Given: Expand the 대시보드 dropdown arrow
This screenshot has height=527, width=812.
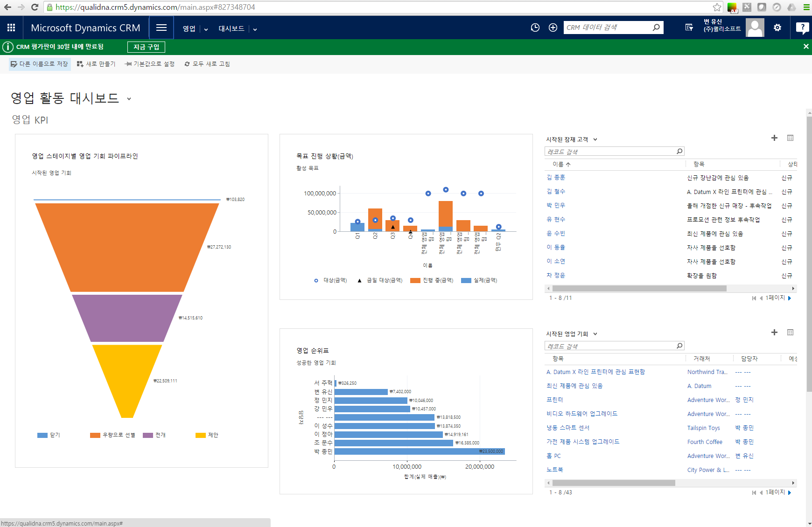Looking at the screenshot, I should coord(255,29).
